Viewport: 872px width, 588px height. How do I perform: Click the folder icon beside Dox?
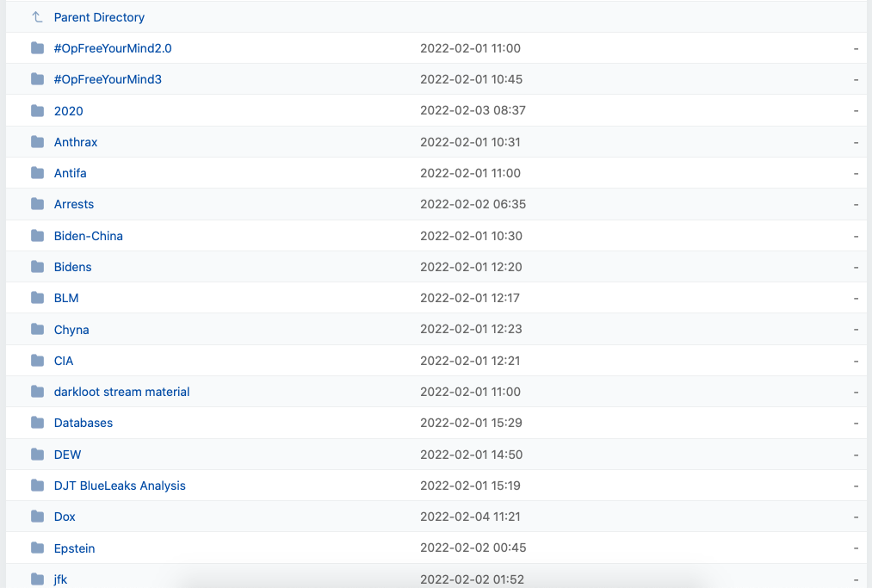click(x=37, y=517)
